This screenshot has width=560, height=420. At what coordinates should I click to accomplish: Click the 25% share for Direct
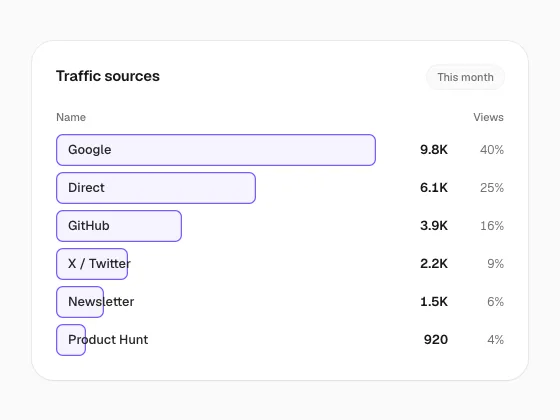pos(492,188)
